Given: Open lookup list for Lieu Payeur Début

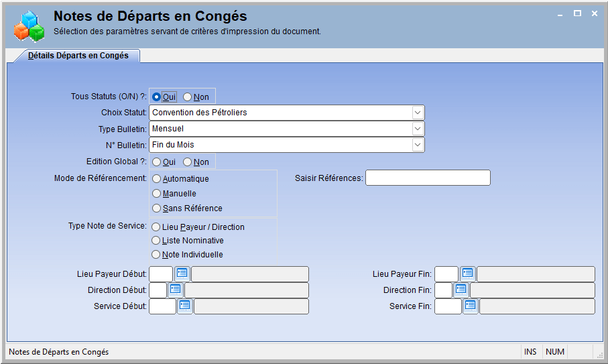Looking at the screenshot, I should [x=182, y=274].
